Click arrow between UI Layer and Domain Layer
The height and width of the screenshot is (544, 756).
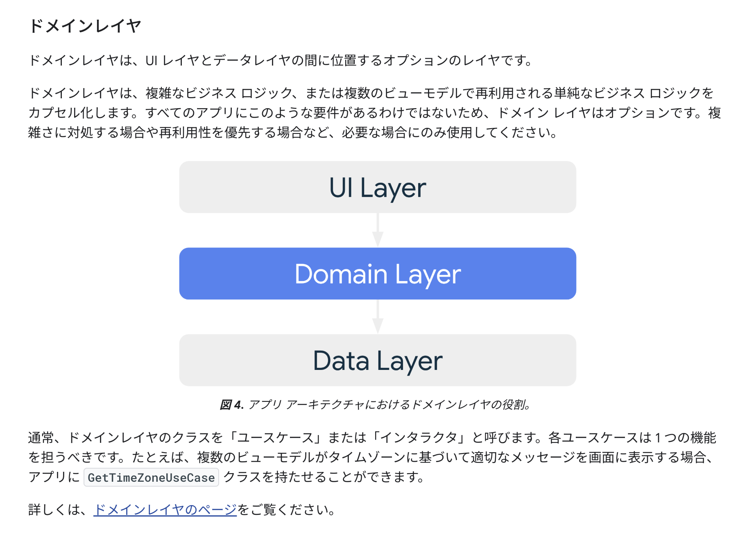(x=378, y=231)
